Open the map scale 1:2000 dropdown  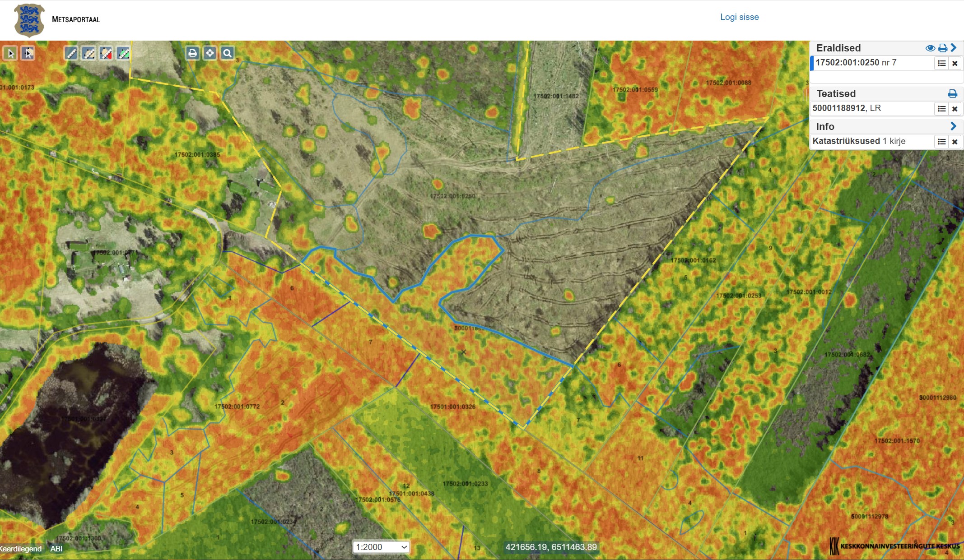381,547
